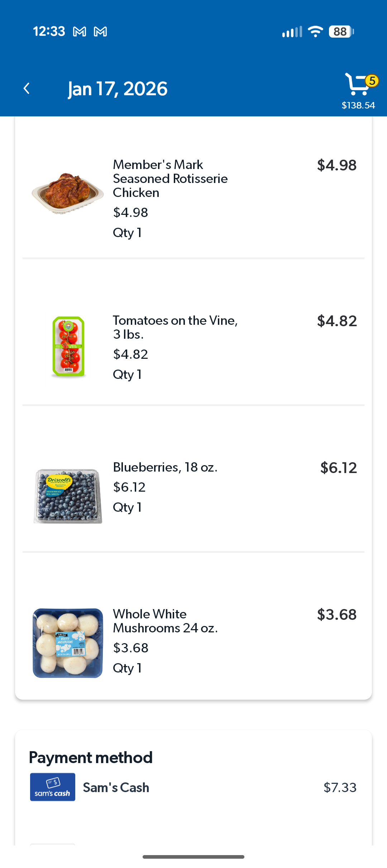Tap the Blueberries, 18 oz. title

click(165, 467)
